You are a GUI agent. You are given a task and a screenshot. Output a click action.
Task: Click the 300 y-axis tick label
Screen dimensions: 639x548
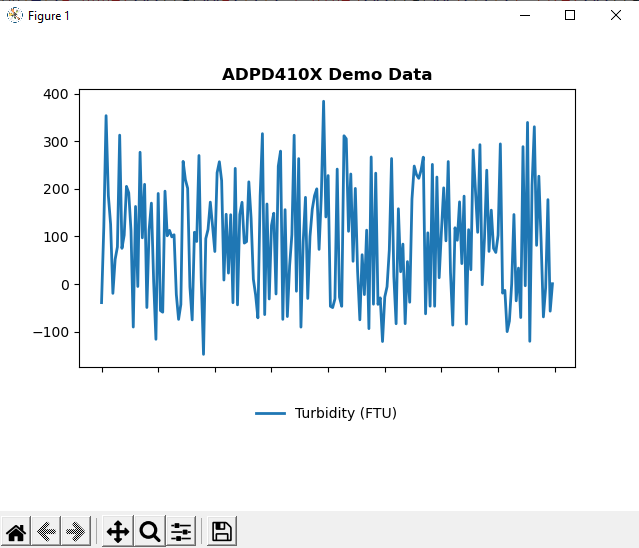tap(54, 142)
